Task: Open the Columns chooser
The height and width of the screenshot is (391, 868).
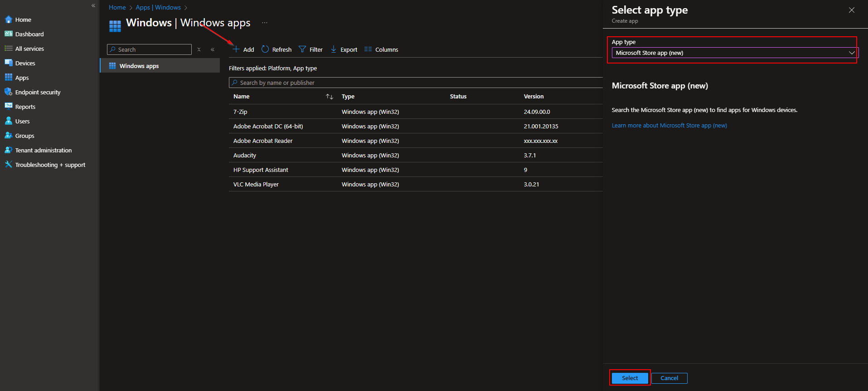Action: tap(381, 49)
